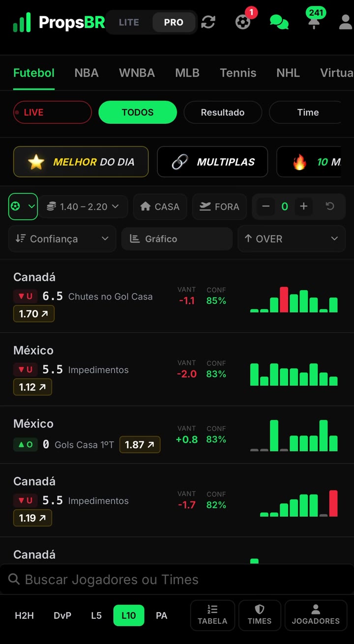Click the plus stepper button
This screenshot has width=354, height=644.
tap(304, 206)
